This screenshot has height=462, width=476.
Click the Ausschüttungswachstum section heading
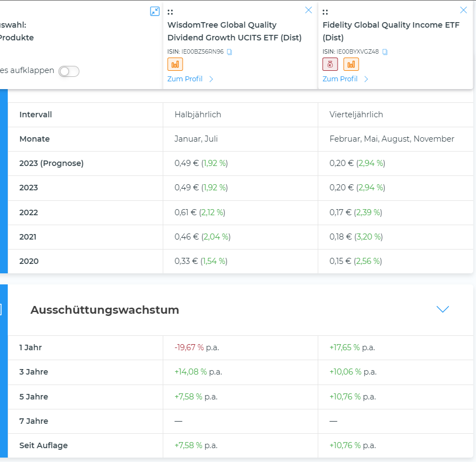(x=105, y=310)
